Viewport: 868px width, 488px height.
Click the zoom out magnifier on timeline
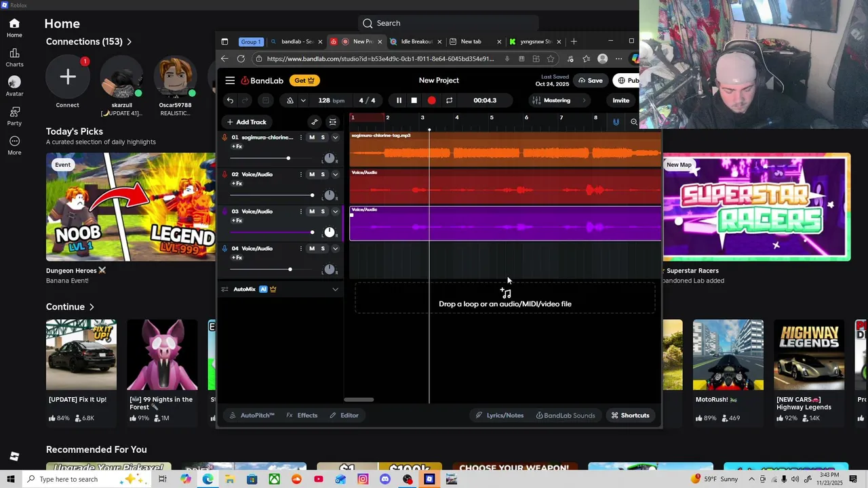click(x=634, y=122)
